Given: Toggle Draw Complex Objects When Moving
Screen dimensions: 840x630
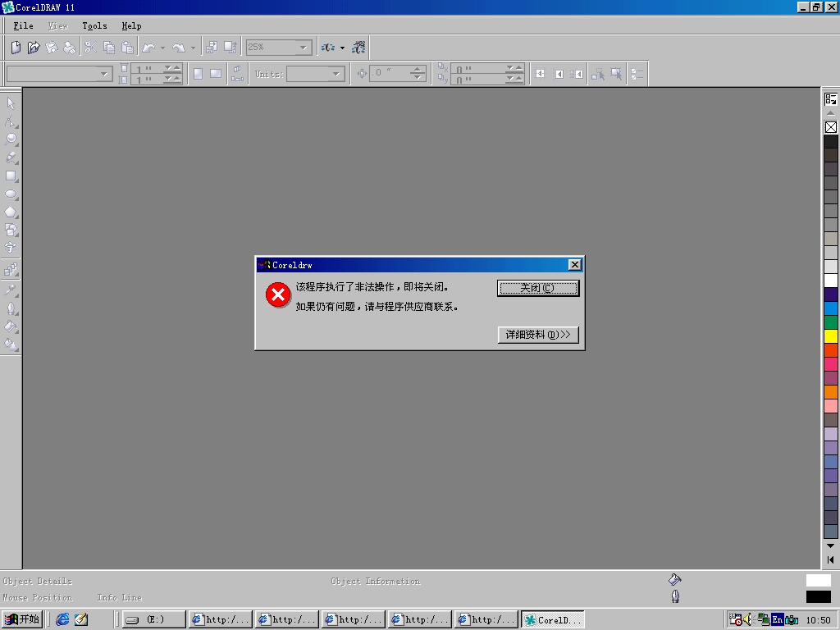Looking at the screenshot, I should (x=598, y=74).
